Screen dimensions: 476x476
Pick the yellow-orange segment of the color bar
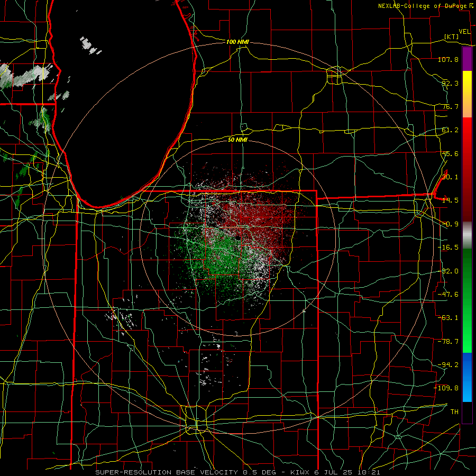pyautogui.click(x=467, y=94)
